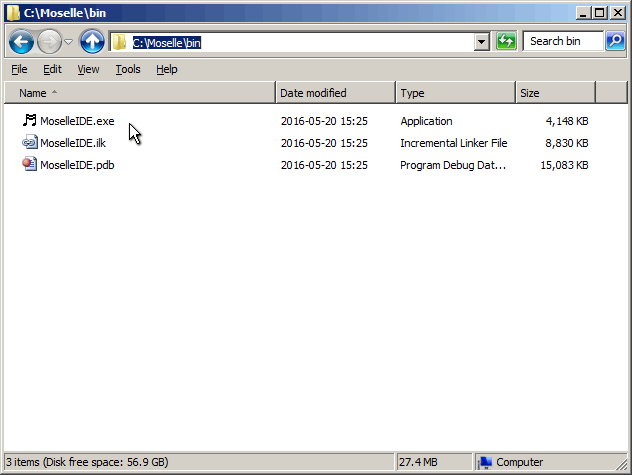Open the File menu
The height and width of the screenshot is (475, 632).
click(x=19, y=69)
